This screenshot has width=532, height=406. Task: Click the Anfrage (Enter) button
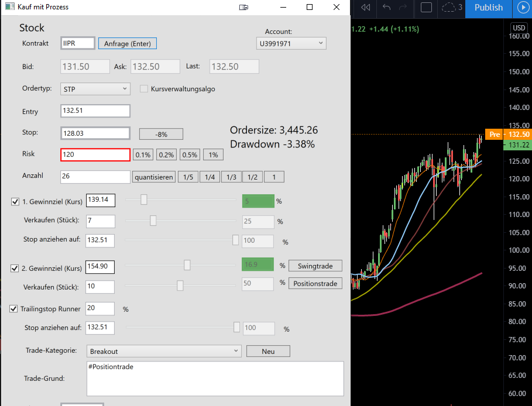128,43
